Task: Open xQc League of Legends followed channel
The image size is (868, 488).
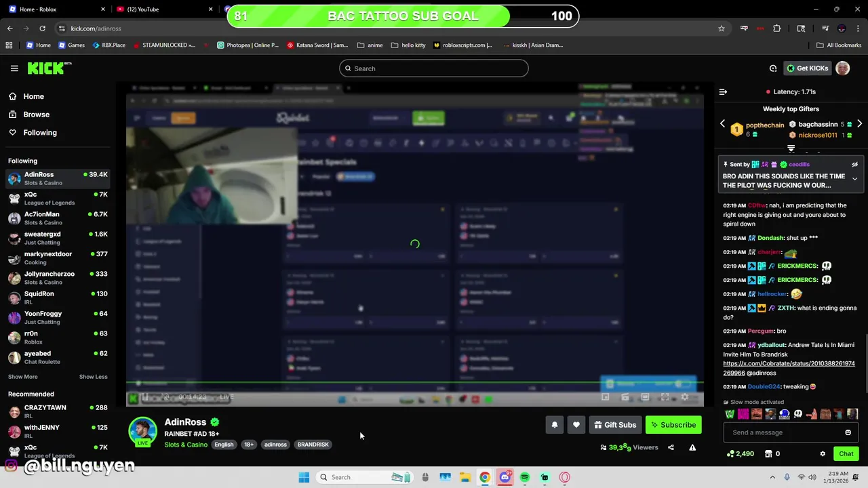Action: pos(58,198)
